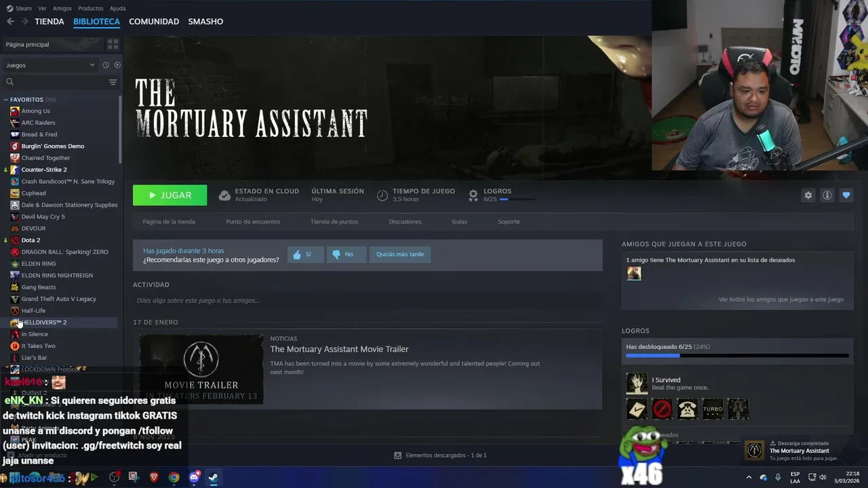Choose Quizás más tarde
This screenshot has width=868, height=488.
click(x=400, y=254)
